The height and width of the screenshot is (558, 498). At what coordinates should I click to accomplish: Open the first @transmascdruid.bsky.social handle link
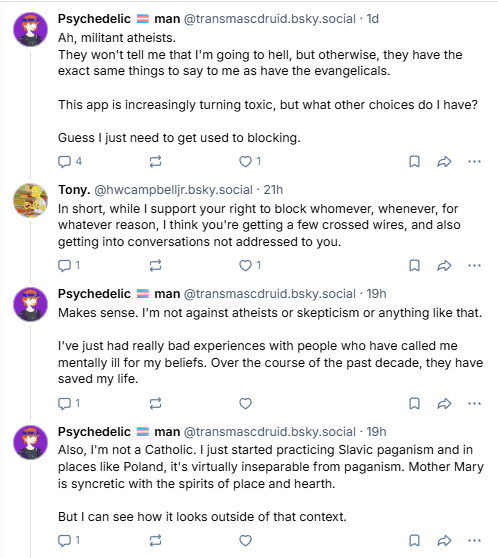[269, 19]
